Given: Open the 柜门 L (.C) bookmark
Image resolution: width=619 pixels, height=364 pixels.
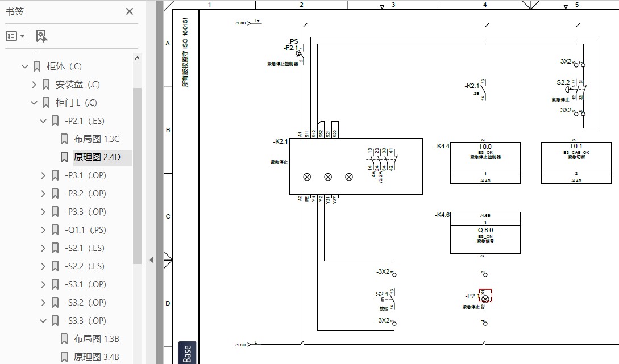Looking at the screenshot, I should 76,103.
